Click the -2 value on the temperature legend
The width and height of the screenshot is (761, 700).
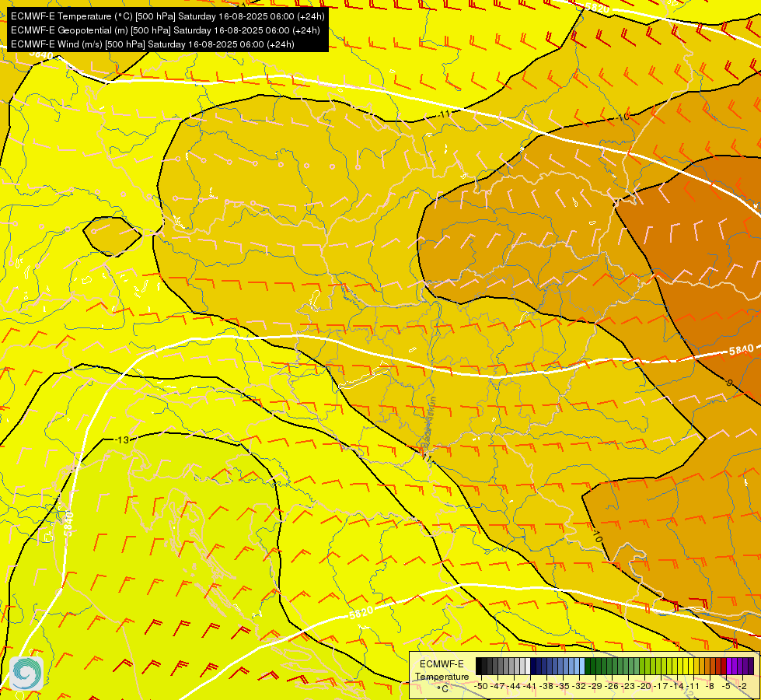point(742,686)
